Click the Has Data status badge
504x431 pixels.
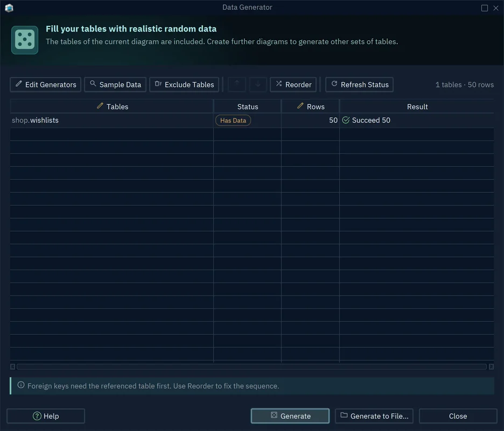coord(233,121)
